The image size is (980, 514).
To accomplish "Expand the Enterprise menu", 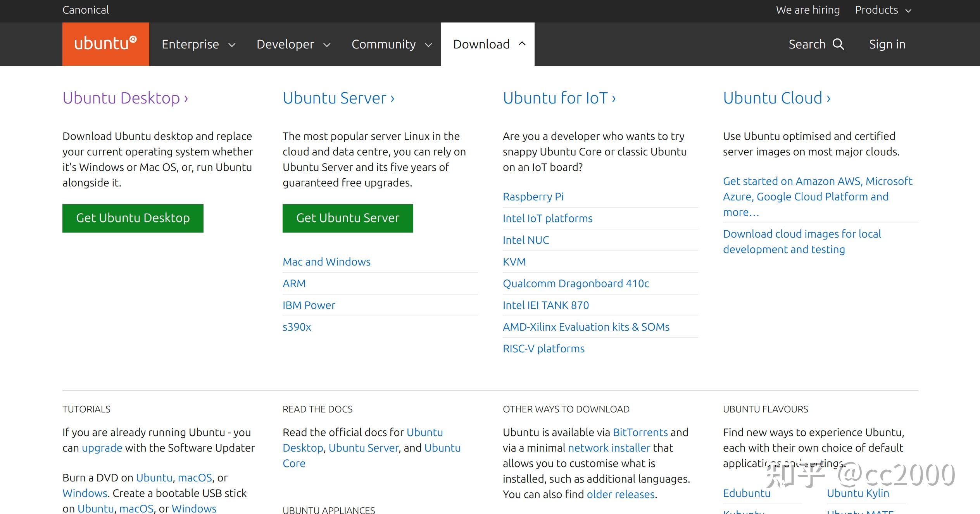I will pyautogui.click(x=198, y=44).
